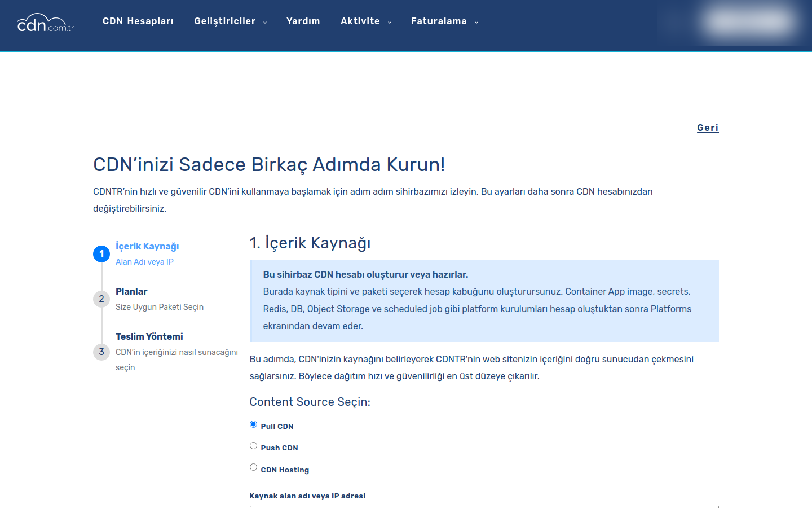Image resolution: width=812 pixels, height=508 pixels.
Task: Select the Planlar step title
Action: point(131,291)
